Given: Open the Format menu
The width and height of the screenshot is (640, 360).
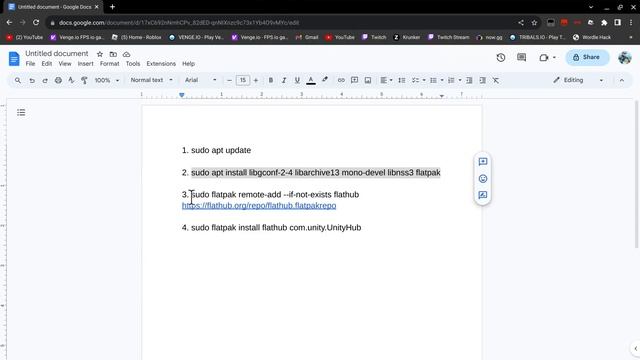Looking at the screenshot, I should [x=109, y=64].
